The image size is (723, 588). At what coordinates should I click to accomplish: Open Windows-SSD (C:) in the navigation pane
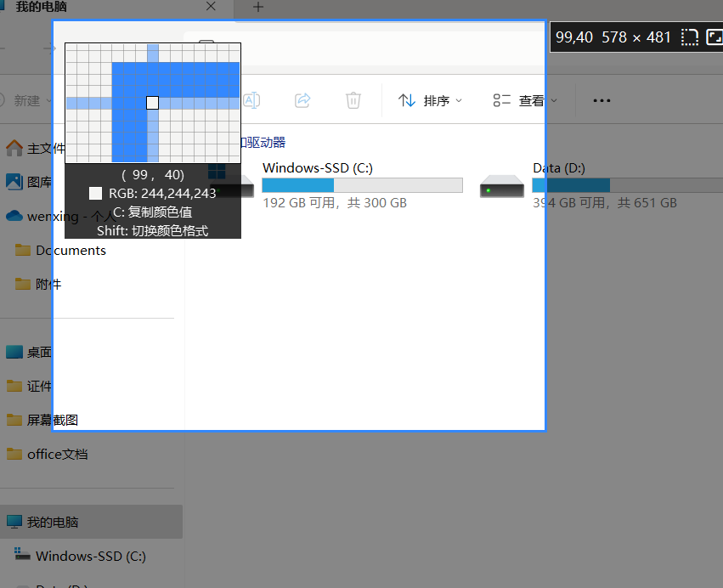pos(91,556)
